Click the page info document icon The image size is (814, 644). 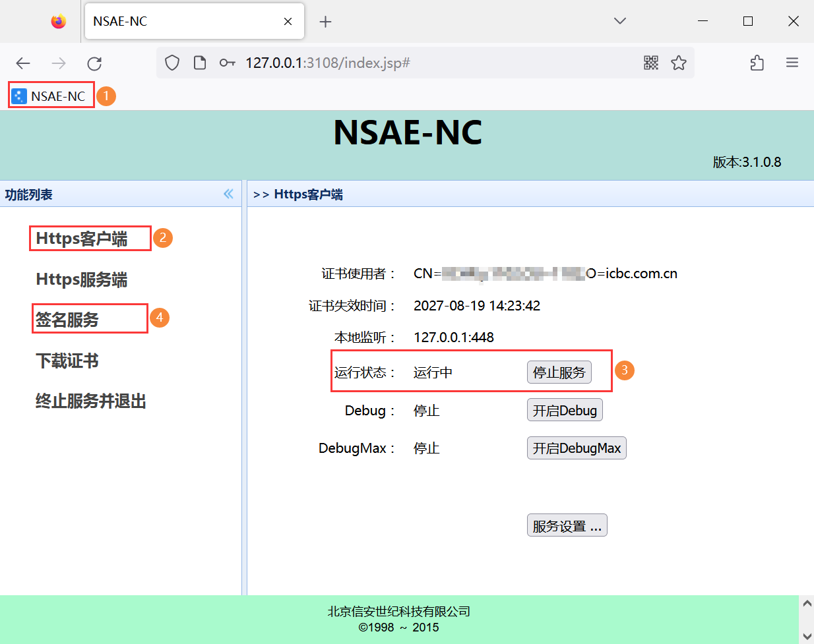click(200, 63)
